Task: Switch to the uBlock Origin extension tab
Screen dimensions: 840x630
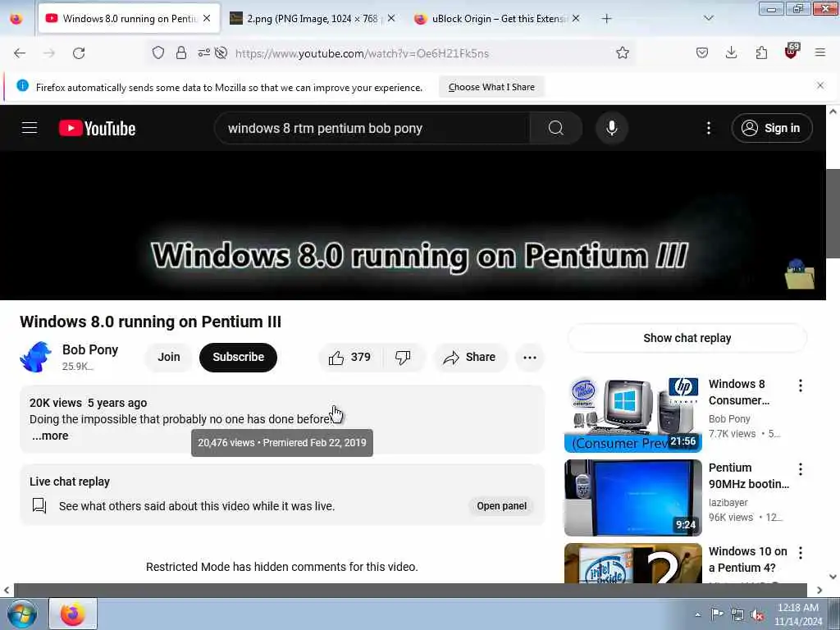Action: pyautogui.click(x=496, y=19)
